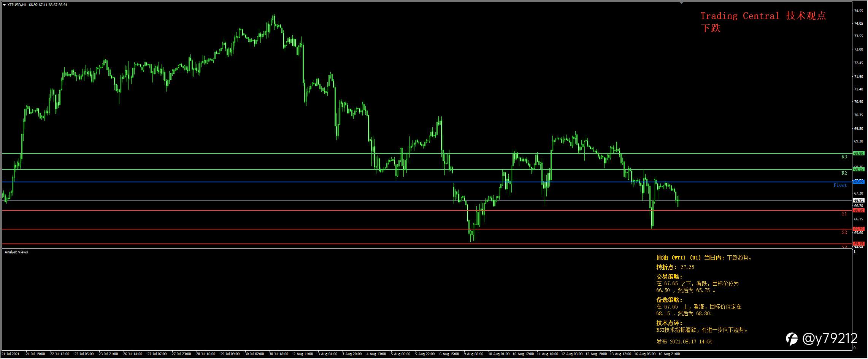
Task: Click the 9 Aug 08:00 time axis label
Action: click(x=473, y=354)
